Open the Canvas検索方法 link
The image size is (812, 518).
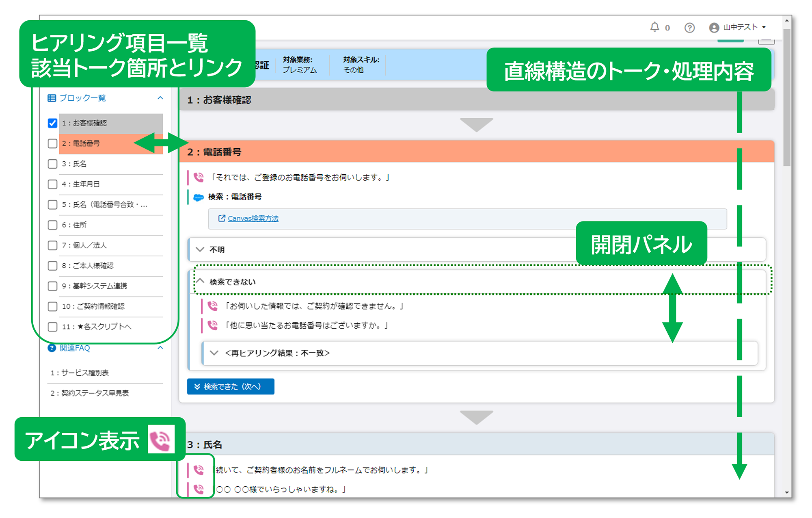[x=253, y=219]
